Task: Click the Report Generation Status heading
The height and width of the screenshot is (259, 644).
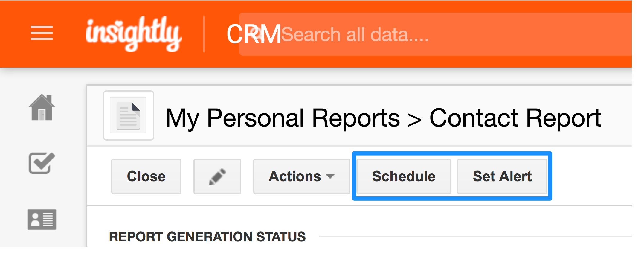Action: [x=207, y=237]
